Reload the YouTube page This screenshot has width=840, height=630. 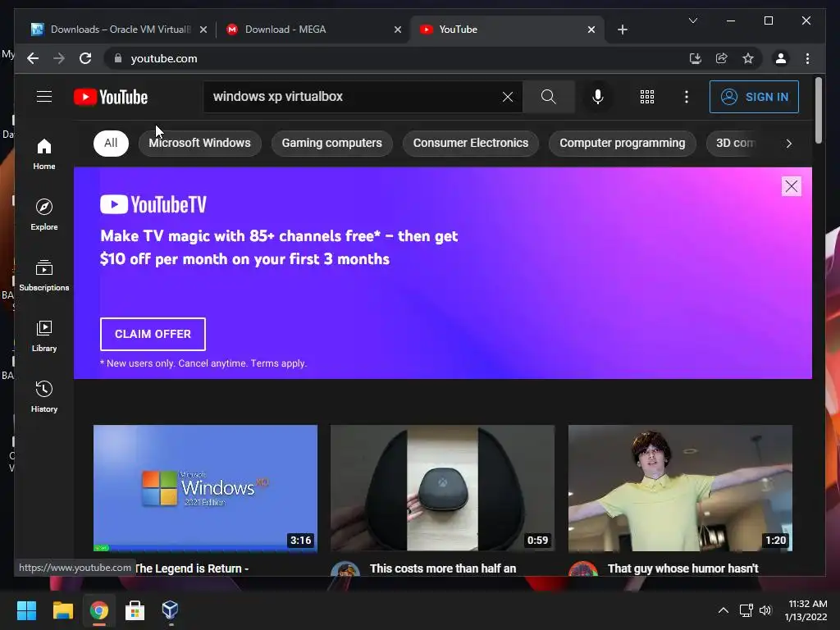(x=85, y=58)
